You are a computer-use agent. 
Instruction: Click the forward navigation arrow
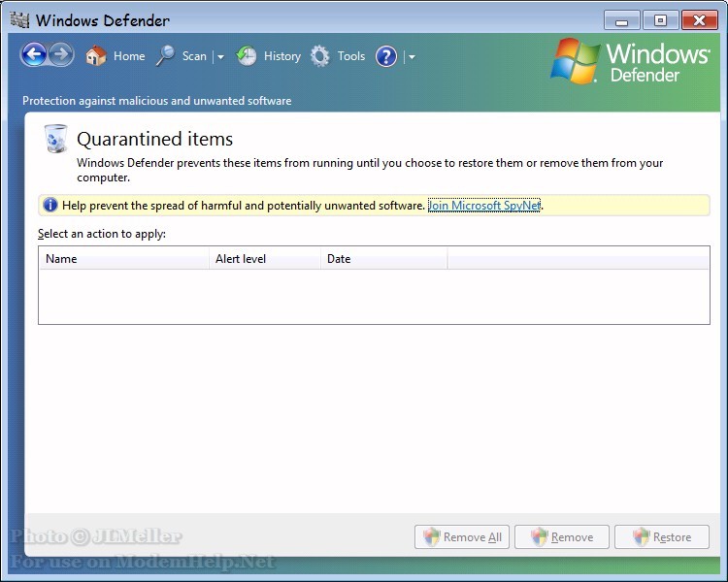click(61, 54)
